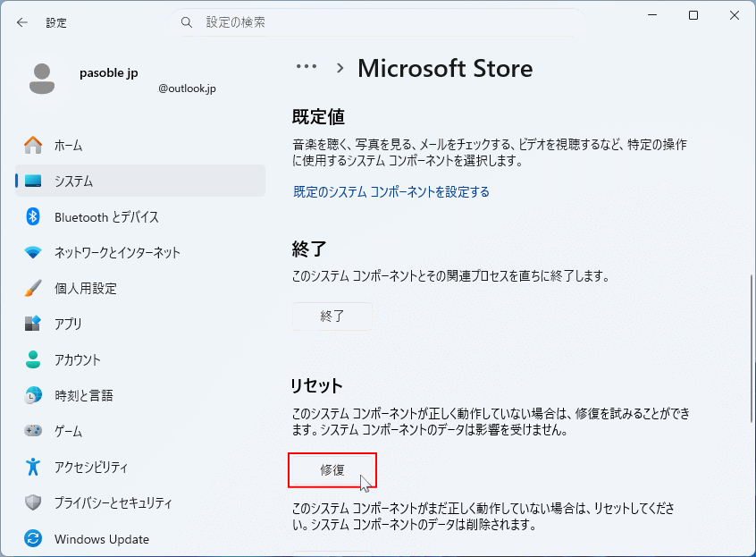Open the ホーム settings page
Screen dimensions: 756x557
pos(140,145)
